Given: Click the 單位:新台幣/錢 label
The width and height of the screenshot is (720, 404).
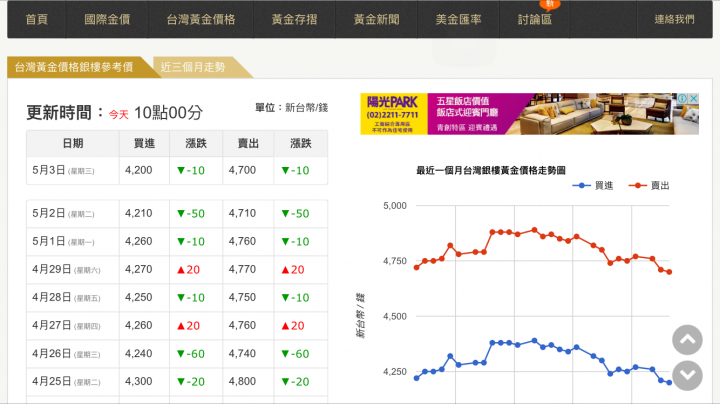Looking at the screenshot, I should (292, 108).
